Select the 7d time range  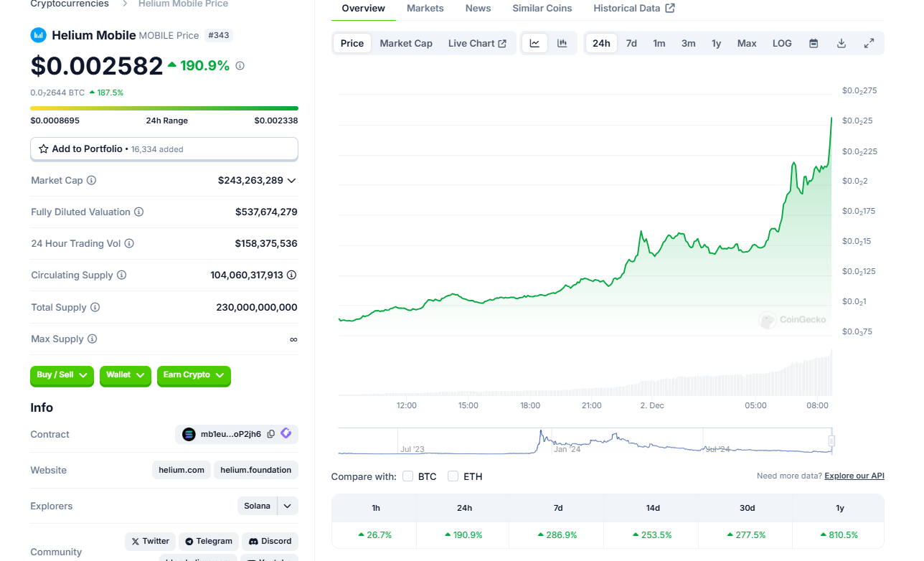tap(631, 43)
